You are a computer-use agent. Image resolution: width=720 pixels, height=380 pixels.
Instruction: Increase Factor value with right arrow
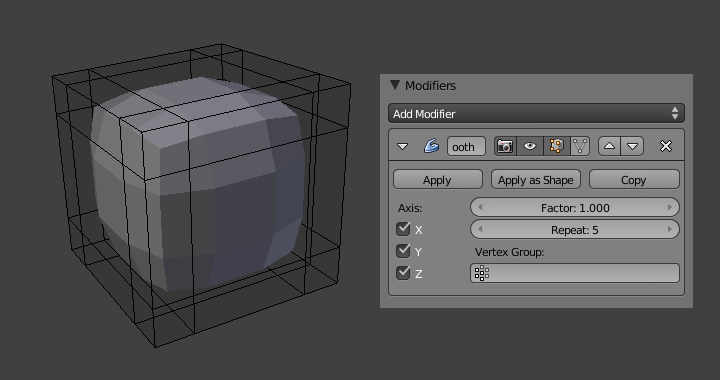(669, 207)
